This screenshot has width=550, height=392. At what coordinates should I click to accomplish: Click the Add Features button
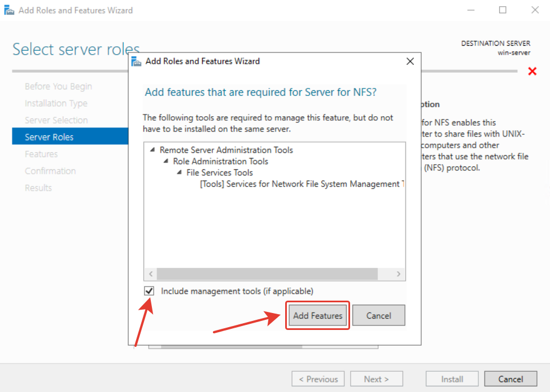coord(317,315)
